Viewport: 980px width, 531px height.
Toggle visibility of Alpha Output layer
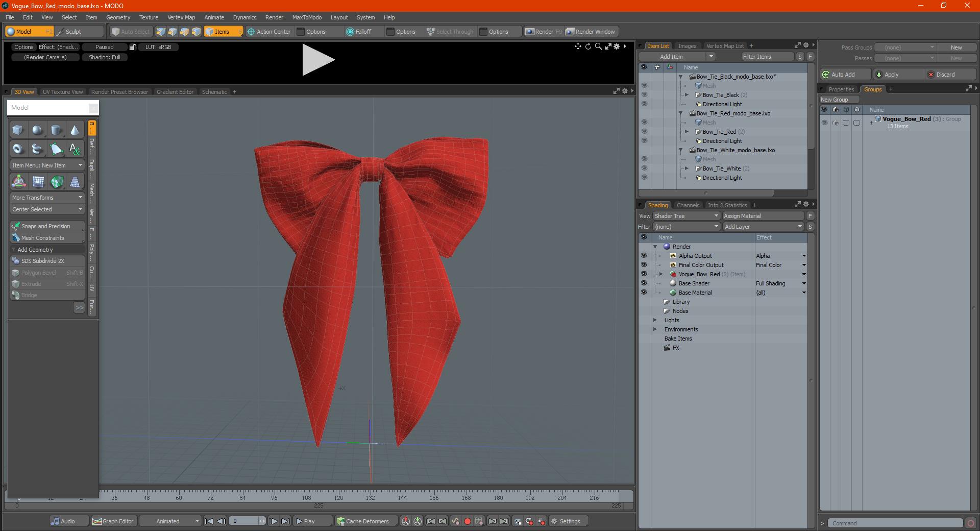click(644, 256)
